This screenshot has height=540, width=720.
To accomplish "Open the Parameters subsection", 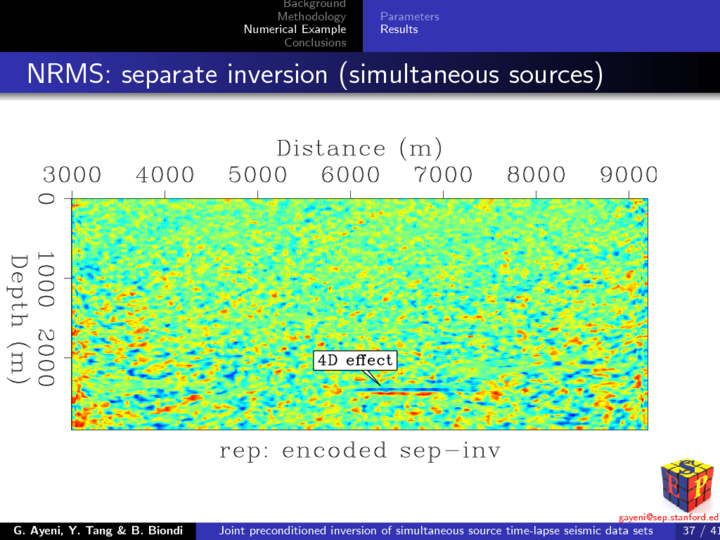I will coord(409,17).
